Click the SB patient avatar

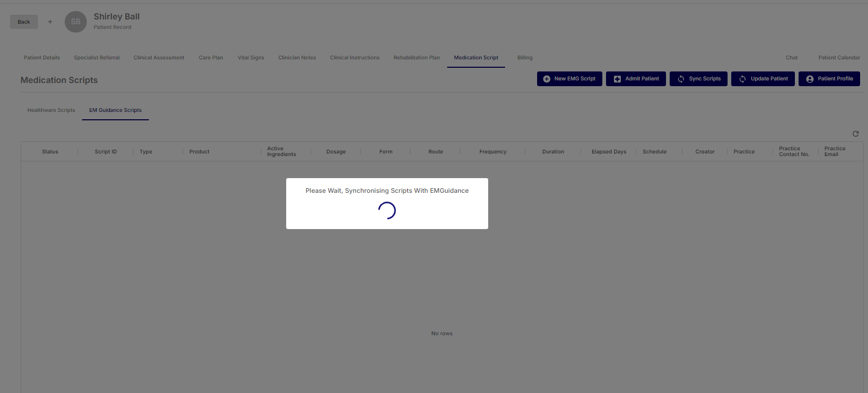pyautogui.click(x=76, y=22)
